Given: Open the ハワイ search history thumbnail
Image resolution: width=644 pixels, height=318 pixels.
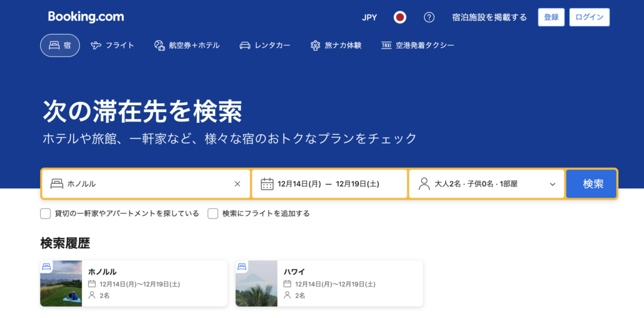Looking at the screenshot, I should click(257, 283).
